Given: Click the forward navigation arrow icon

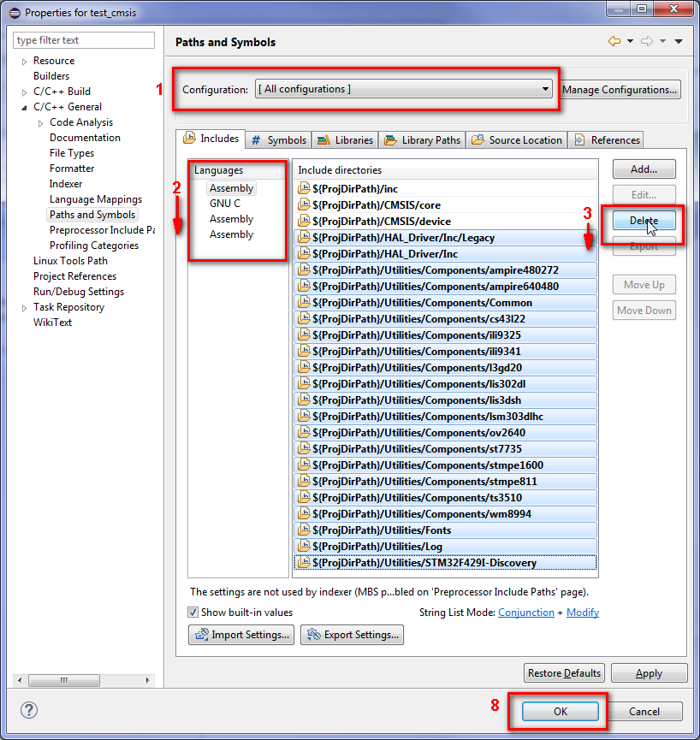Looking at the screenshot, I should 647,41.
